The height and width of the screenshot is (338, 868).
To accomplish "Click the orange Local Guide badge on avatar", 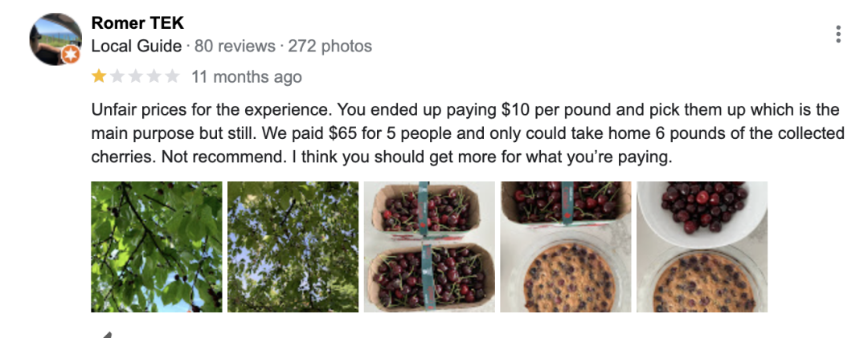I will click(71, 55).
